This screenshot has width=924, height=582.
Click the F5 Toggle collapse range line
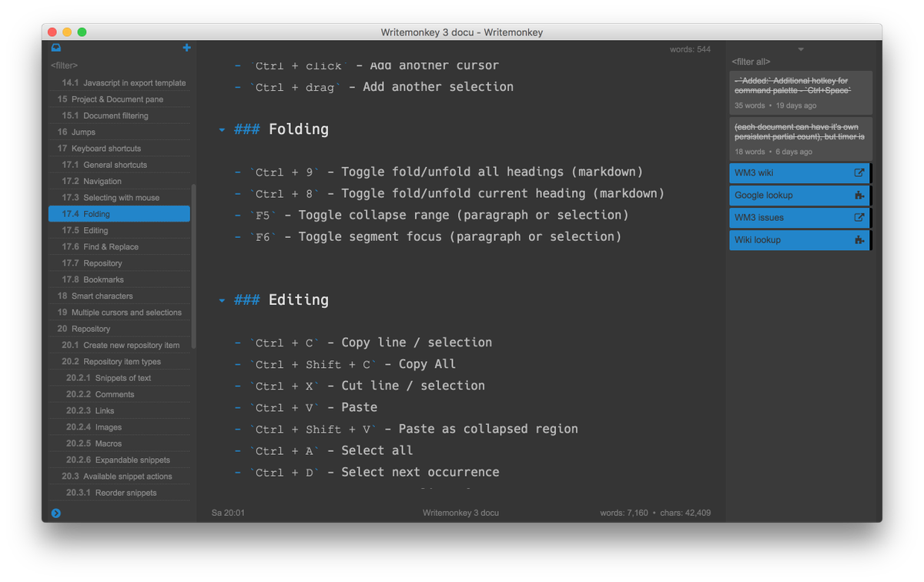[432, 215]
